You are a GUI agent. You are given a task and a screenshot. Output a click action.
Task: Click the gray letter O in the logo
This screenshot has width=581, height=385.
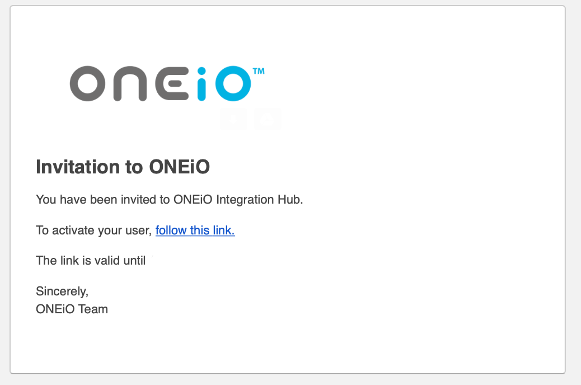click(x=88, y=83)
